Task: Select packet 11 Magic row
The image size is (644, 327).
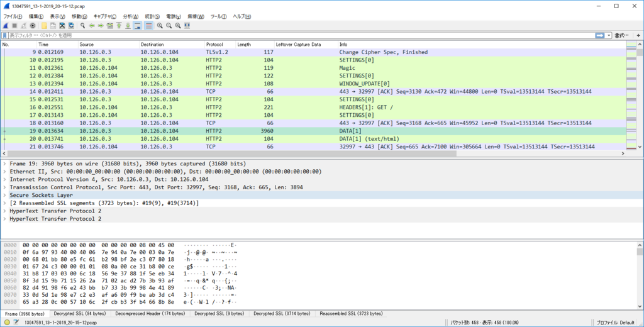Action: coord(314,68)
